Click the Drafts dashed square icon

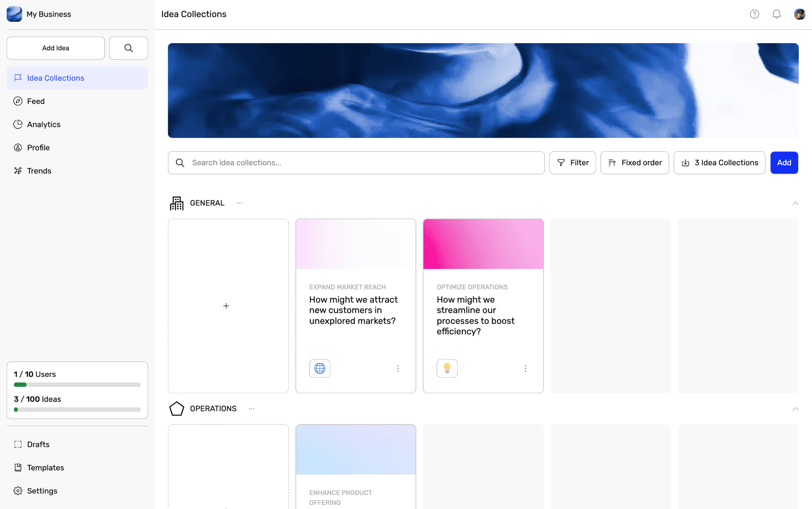18,444
